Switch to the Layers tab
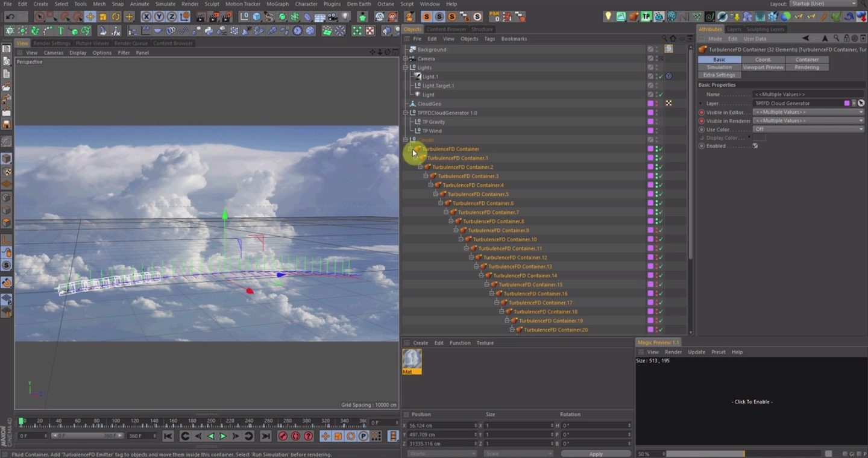This screenshot has width=868, height=458. (734, 29)
